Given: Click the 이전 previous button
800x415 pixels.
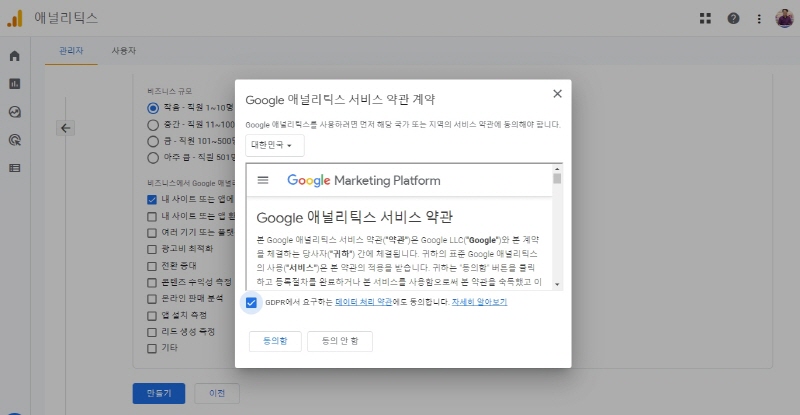Looking at the screenshot, I should [217, 394].
